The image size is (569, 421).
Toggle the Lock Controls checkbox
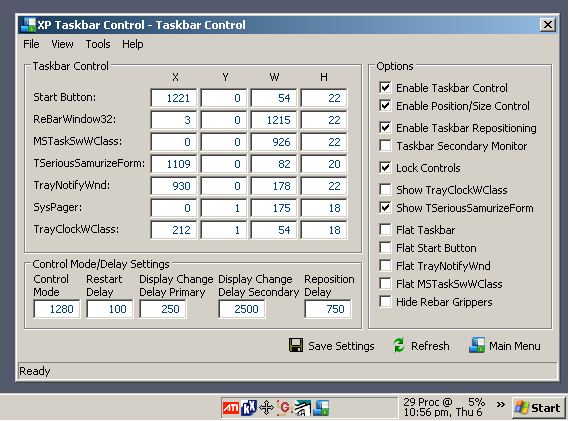(x=385, y=168)
